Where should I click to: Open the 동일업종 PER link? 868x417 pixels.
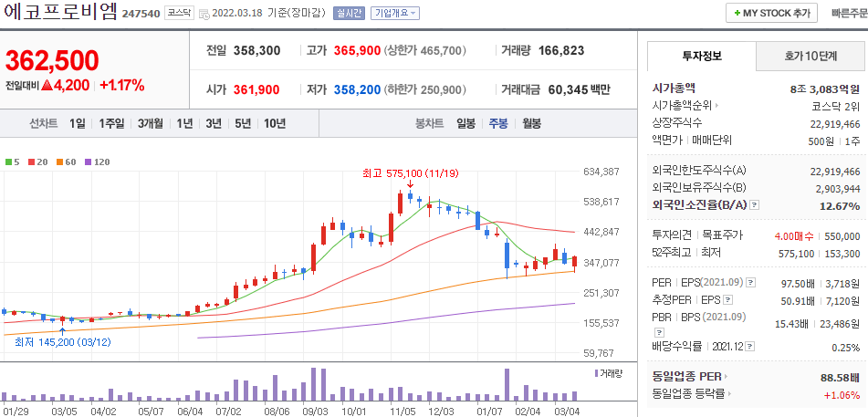(687, 377)
